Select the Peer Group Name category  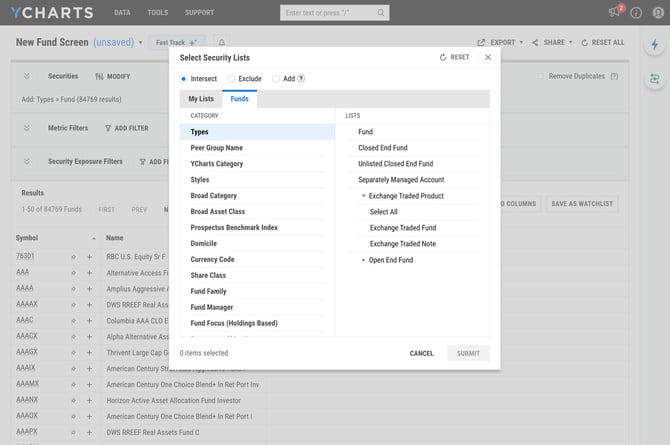[x=257, y=148]
